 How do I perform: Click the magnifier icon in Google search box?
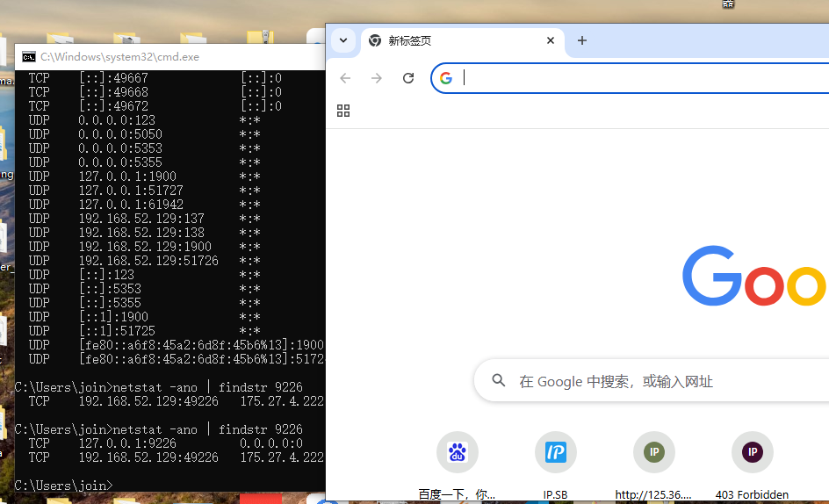(x=498, y=380)
